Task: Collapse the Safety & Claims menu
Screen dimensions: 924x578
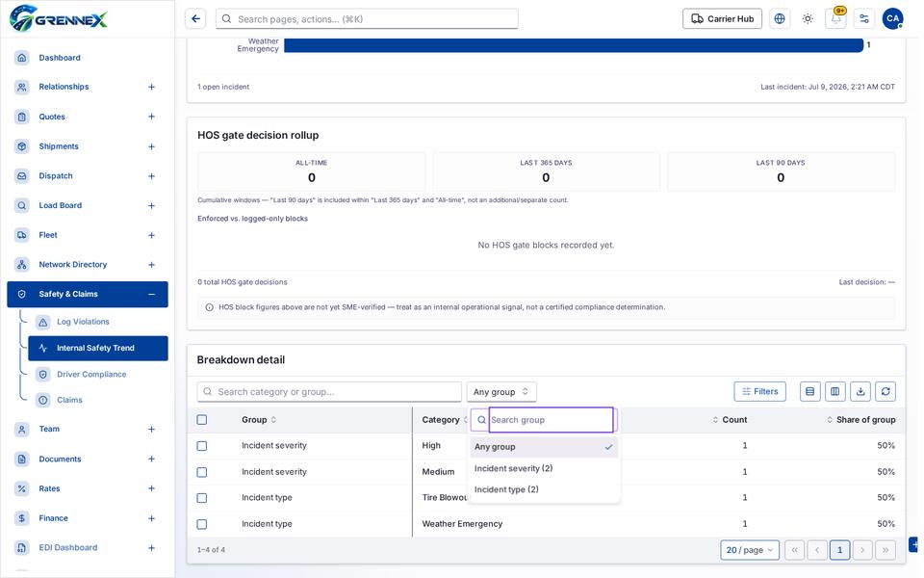Action: (x=151, y=295)
